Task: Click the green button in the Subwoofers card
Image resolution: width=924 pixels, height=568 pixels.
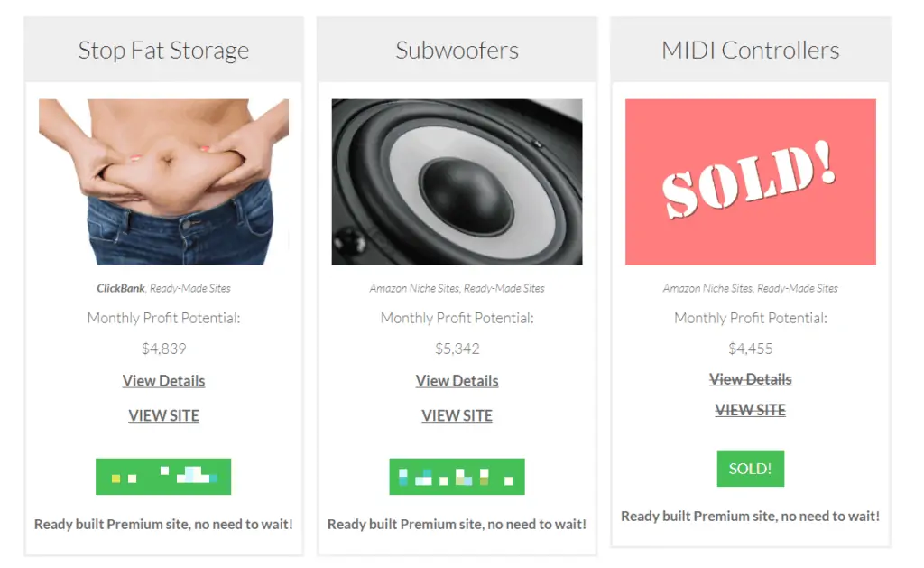Action: coord(457,477)
